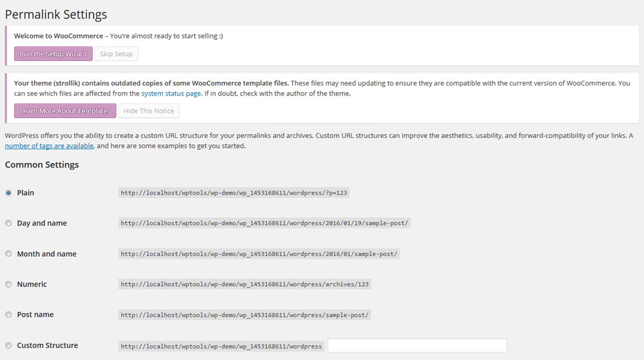Viewport: 644px width, 360px height.
Task: Click the sample URL ending in ?p=123
Action: (x=234, y=193)
